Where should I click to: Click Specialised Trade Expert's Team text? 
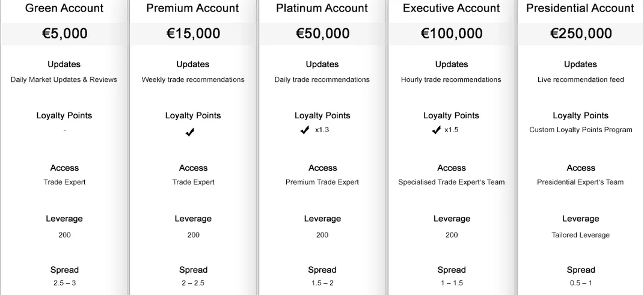452,182
